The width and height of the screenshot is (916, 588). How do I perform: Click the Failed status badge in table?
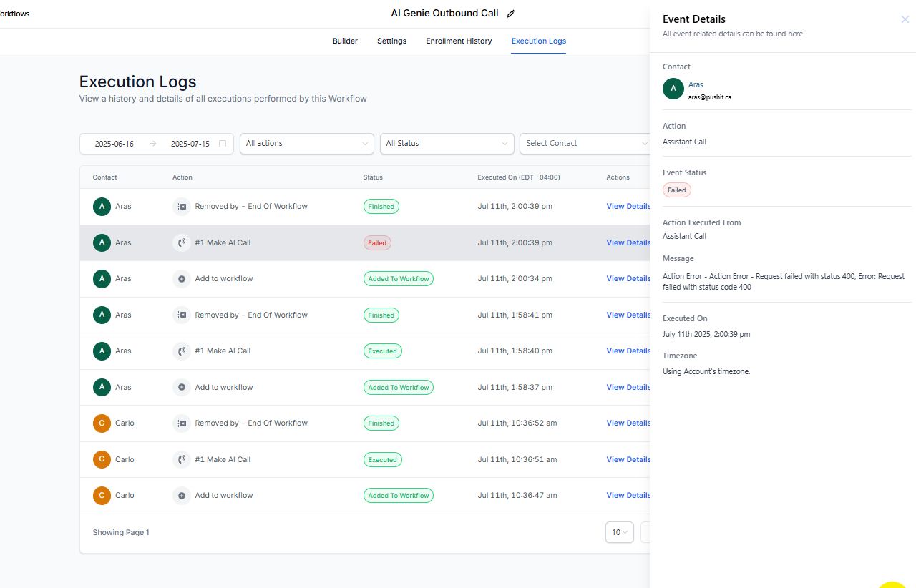377,243
